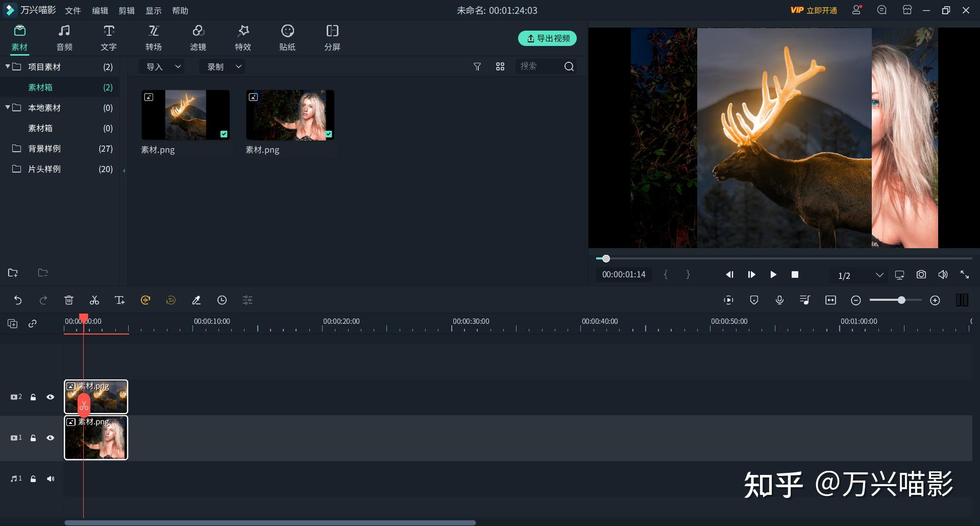The width and height of the screenshot is (980, 526).
Task: Open the 滤镜 (Filters) tab
Action: [x=198, y=38]
